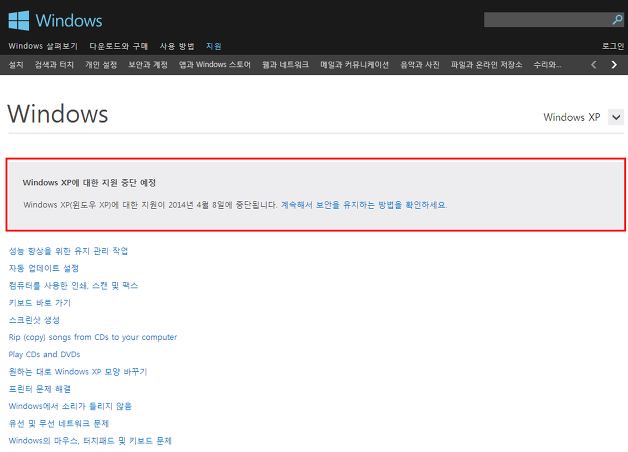Open Play CDs and DVDs link
This screenshot has height=452, width=628.
pyautogui.click(x=44, y=354)
